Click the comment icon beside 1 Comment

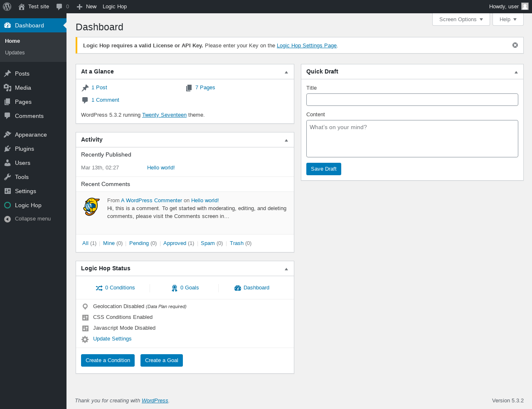[85, 100]
